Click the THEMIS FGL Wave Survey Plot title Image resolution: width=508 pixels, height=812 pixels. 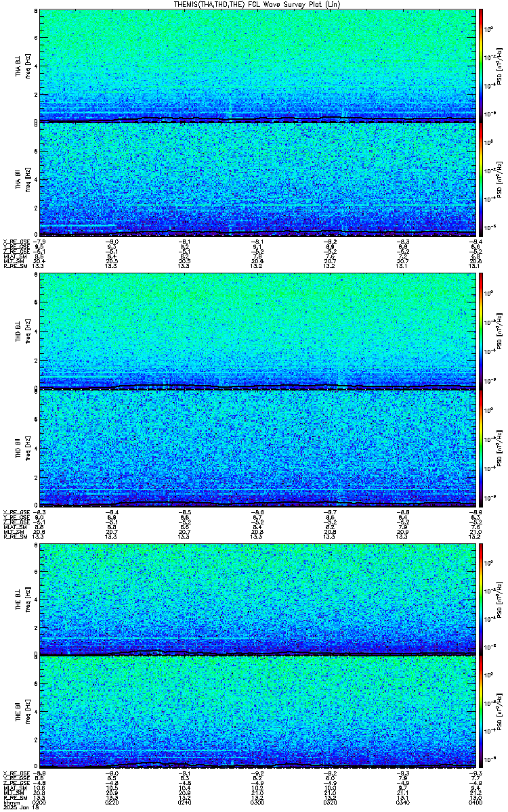coord(257,4)
